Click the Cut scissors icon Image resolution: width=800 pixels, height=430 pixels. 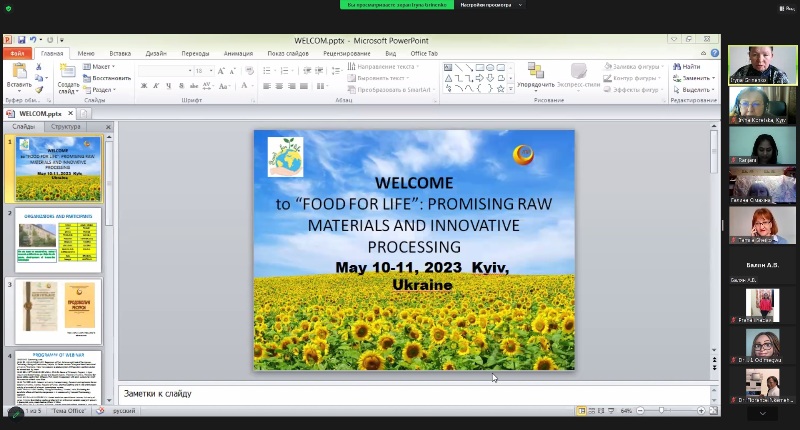click(39, 67)
